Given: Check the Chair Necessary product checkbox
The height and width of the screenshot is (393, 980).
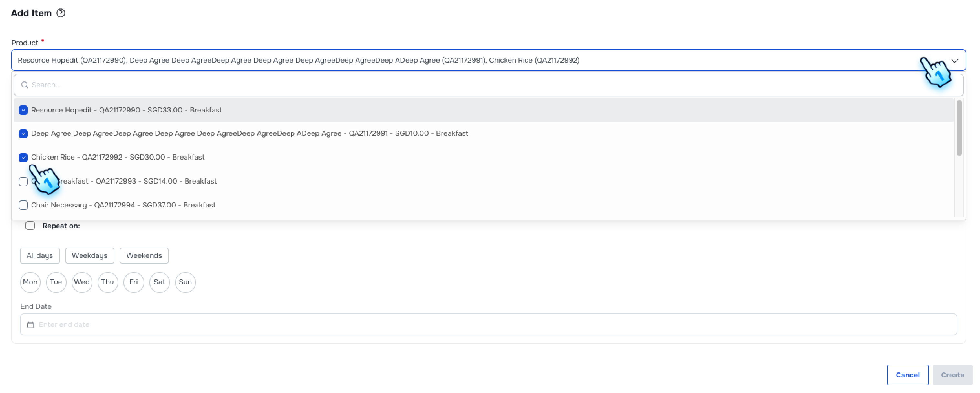Looking at the screenshot, I should click(23, 206).
